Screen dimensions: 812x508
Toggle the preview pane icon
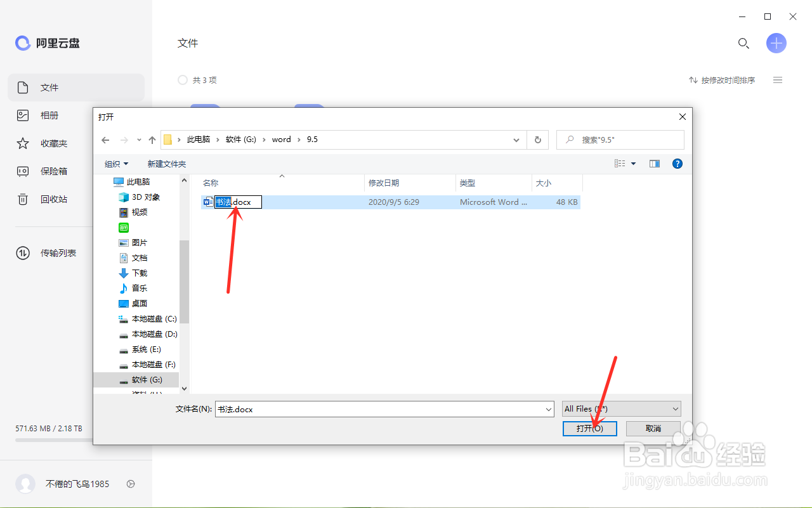pyautogui.click(x=655, y=164)
